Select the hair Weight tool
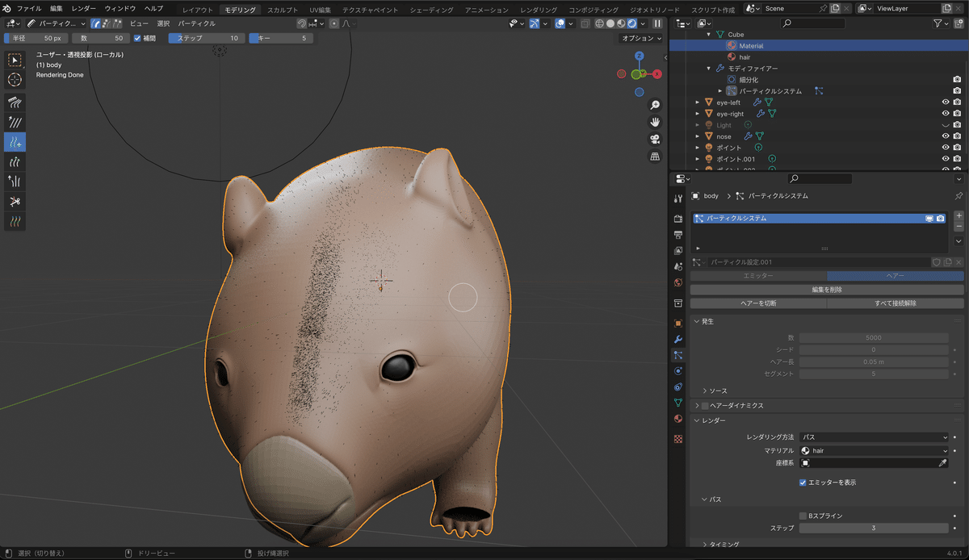The height and width of the screenshot is (560, 969). click(x=15, y=221)
